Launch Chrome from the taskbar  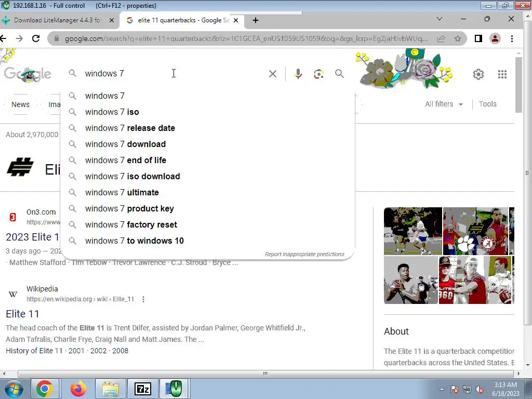point(45,389)
